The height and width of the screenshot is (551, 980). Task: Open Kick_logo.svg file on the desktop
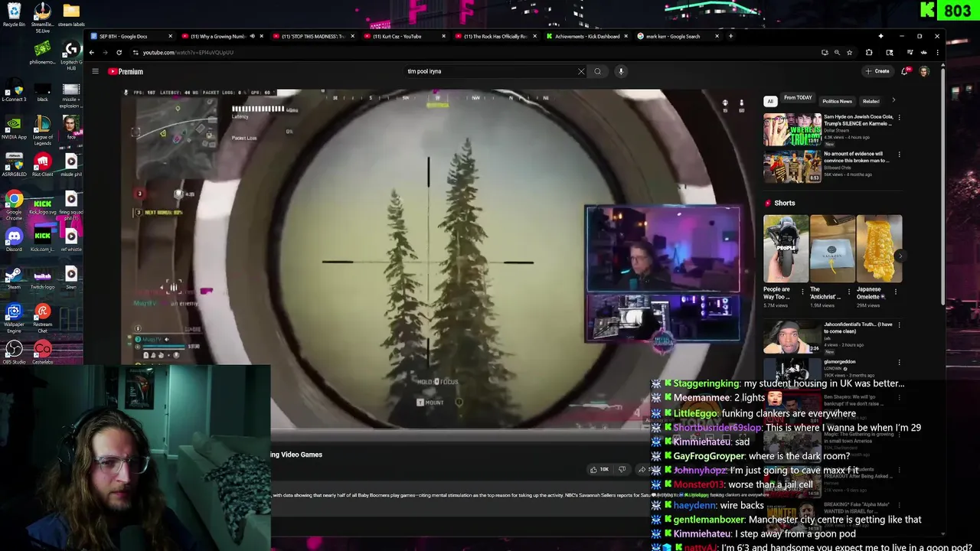[43, 205]
